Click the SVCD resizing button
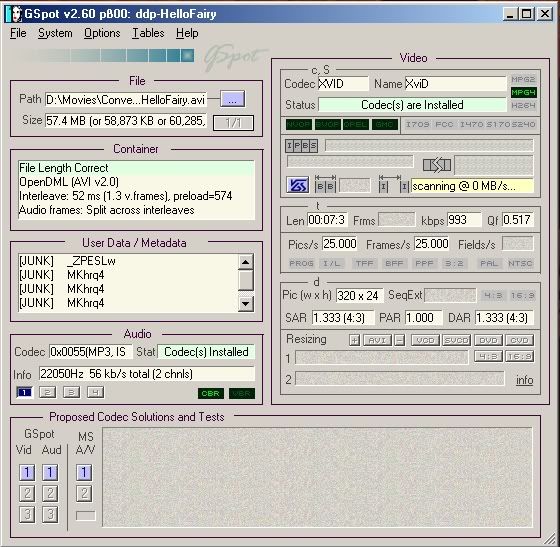Screen dimensions: 560x547 [456, 340]
